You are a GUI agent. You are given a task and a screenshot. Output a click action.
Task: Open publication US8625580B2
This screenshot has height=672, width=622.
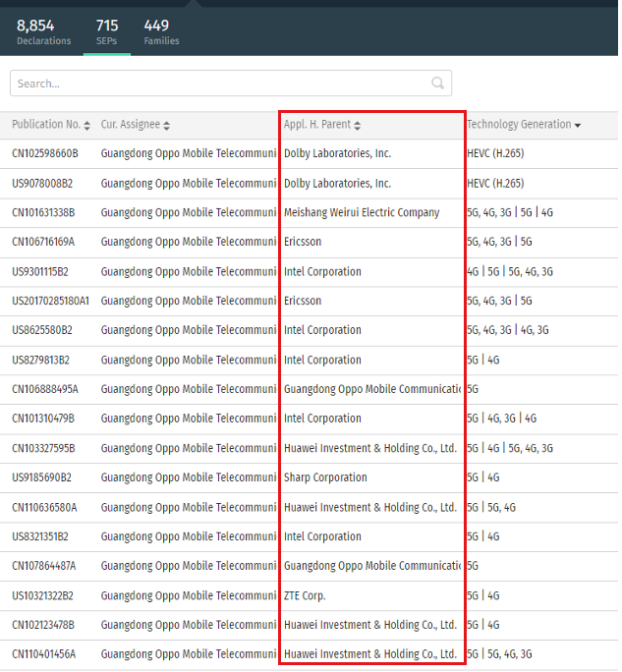click(x=42, y=330)
